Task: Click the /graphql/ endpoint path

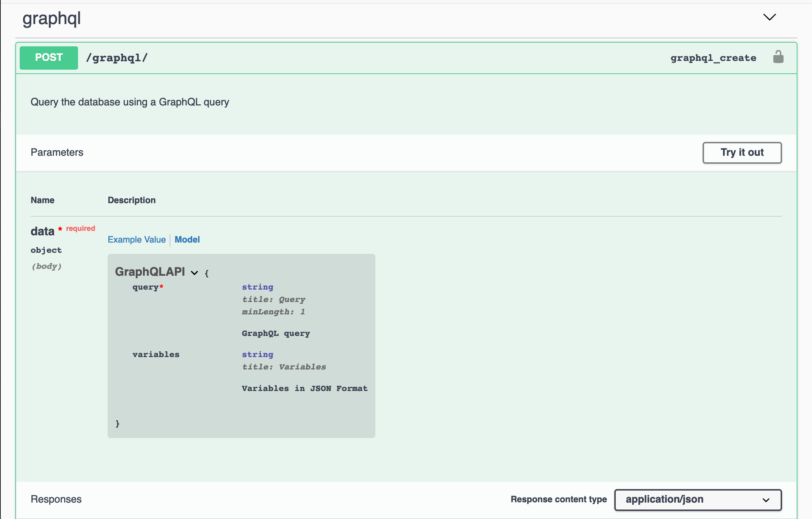Action: pos(117,58)
